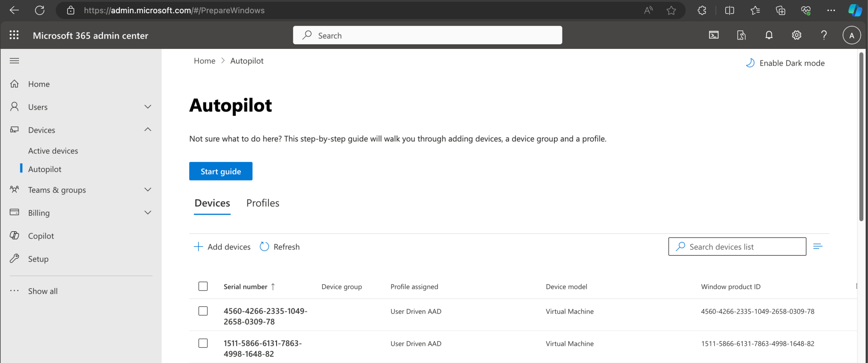This screenshot has height=363, width=868.
Task: Open Active devices in sidebar
Action: point(53,151)
